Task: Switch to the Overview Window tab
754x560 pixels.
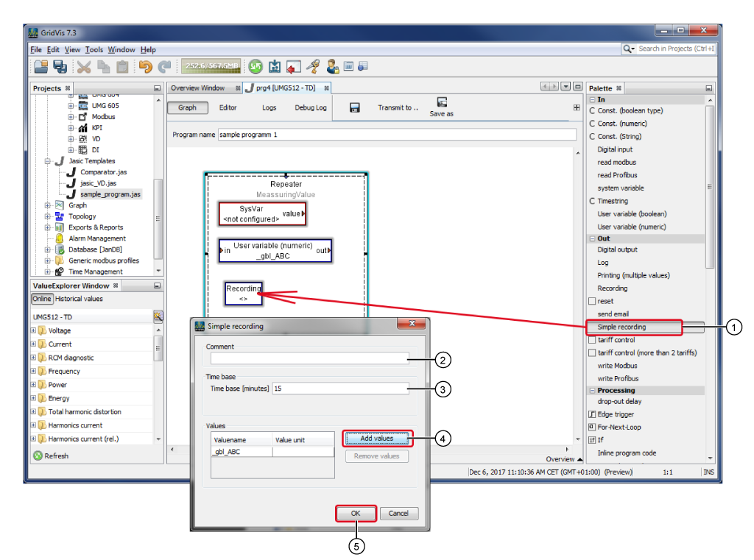Action: tap(197, 88)
